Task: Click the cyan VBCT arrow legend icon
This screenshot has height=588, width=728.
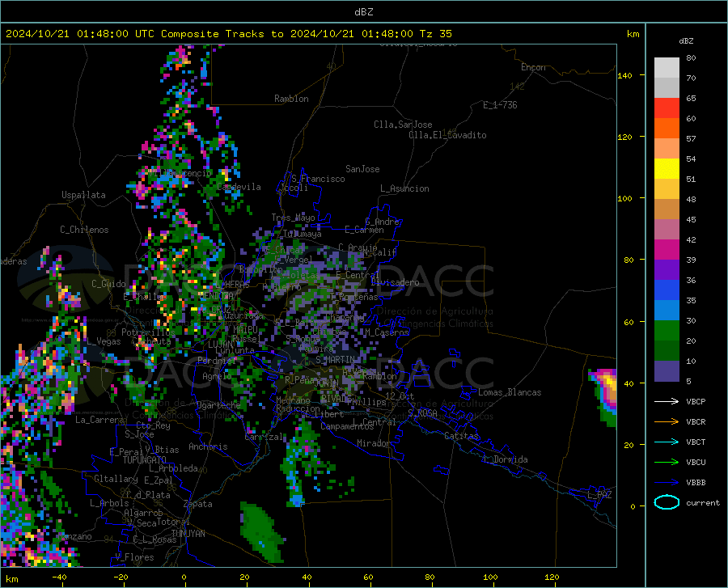Action: point(667,442)
